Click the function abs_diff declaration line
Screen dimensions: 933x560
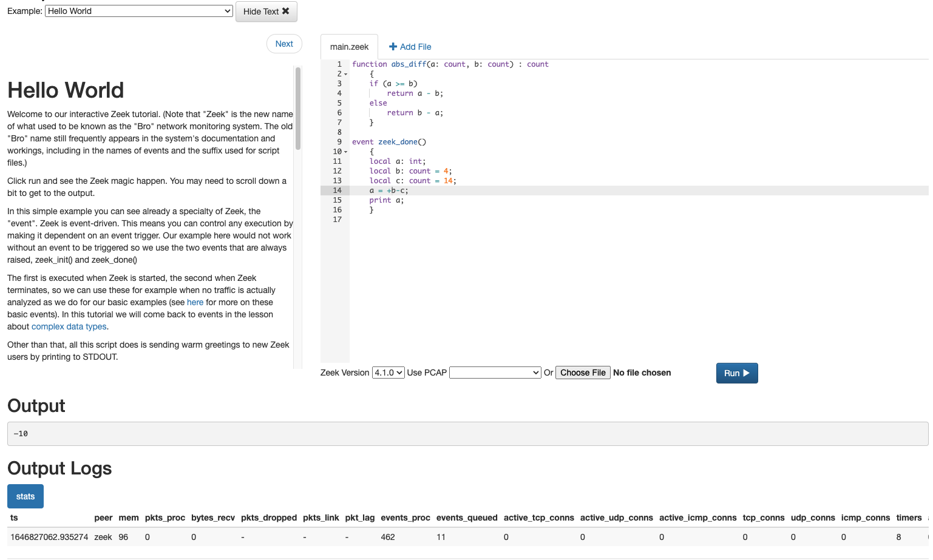[450, 64]
